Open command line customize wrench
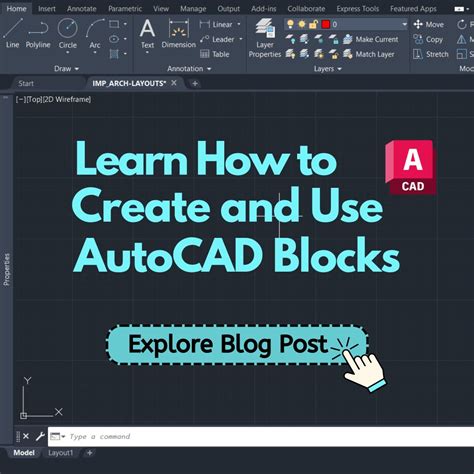474x474 pixels. 40,436
